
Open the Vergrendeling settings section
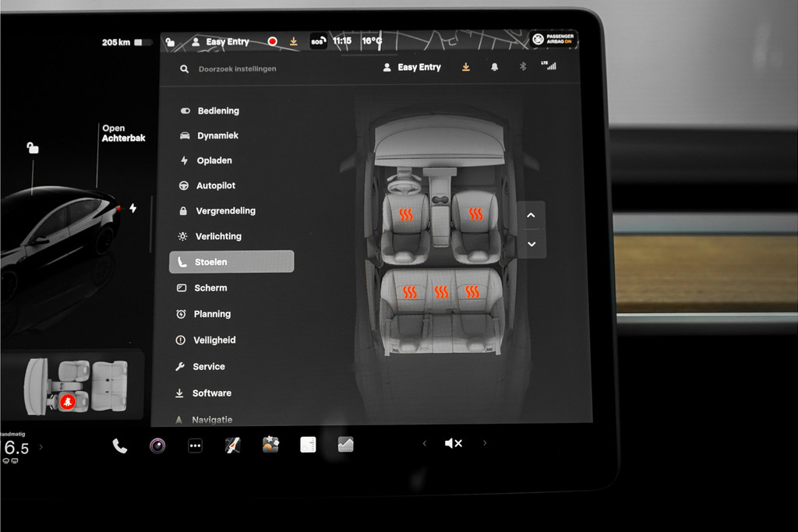(224, 211)
